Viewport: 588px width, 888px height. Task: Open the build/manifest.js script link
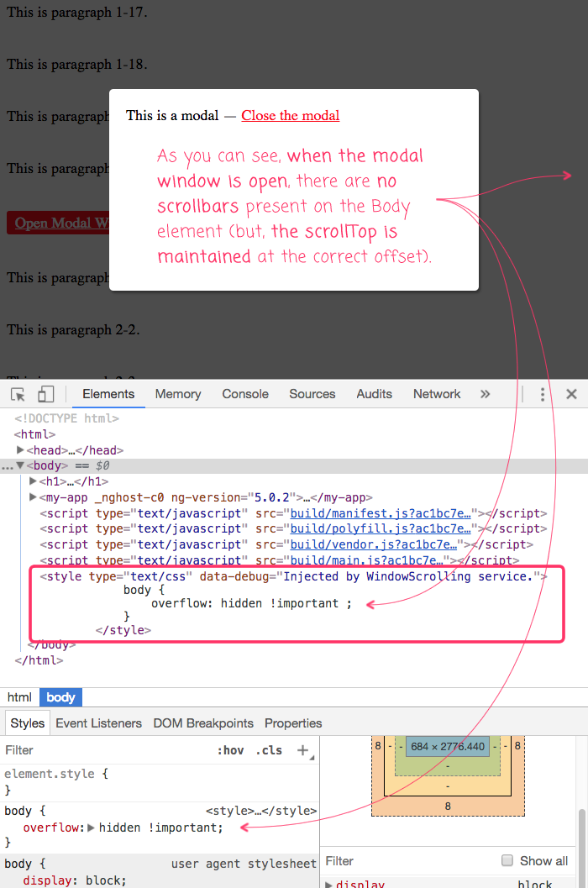(x=380, y=513)
